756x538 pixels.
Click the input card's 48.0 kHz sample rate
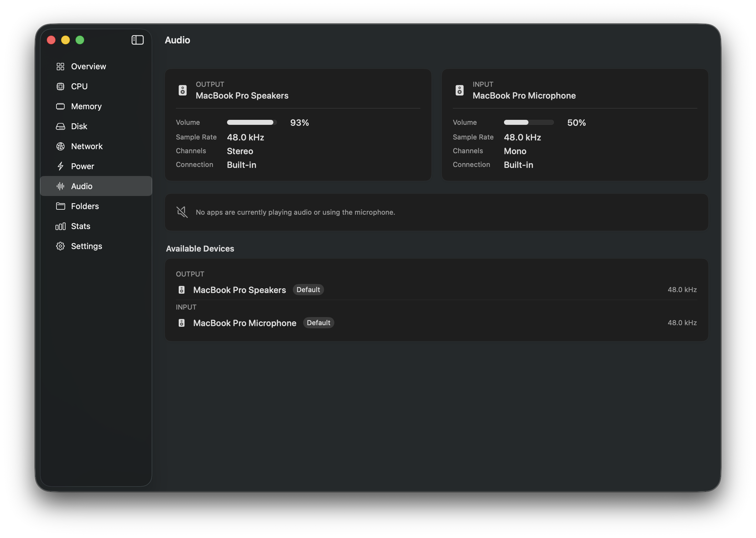[522, 138]
